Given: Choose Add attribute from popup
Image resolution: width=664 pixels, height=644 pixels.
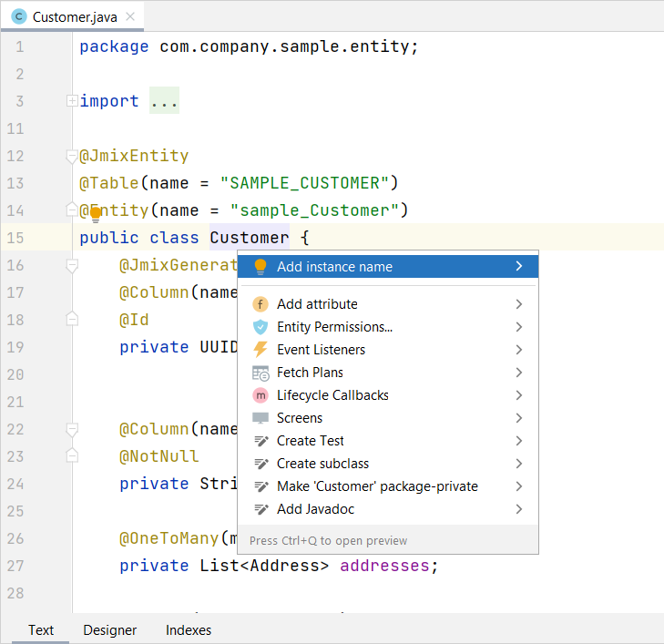Looking at the screenshot, I should click(388, 304).
